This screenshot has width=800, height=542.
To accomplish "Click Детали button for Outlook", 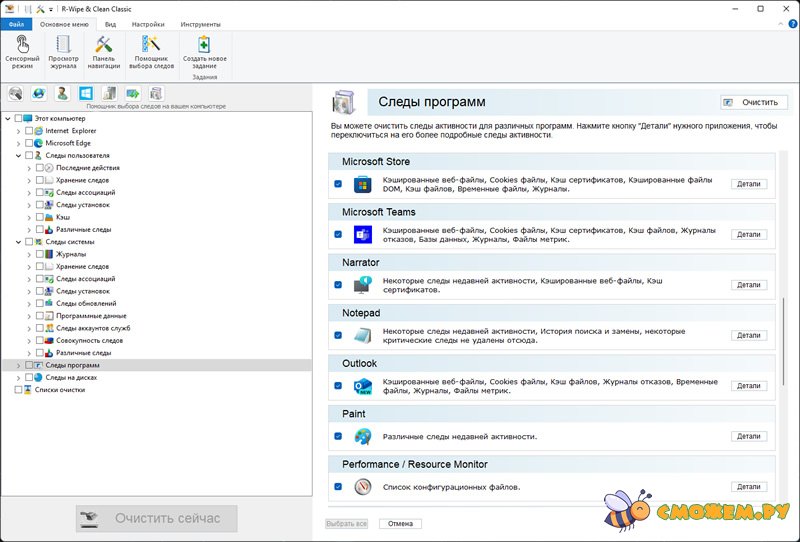I will pos(748,386).
